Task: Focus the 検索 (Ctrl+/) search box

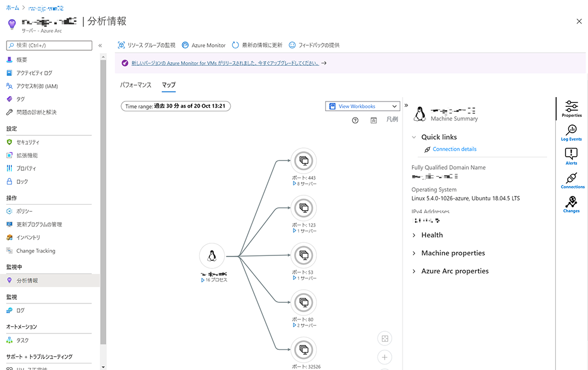Action: coord(49,45)
